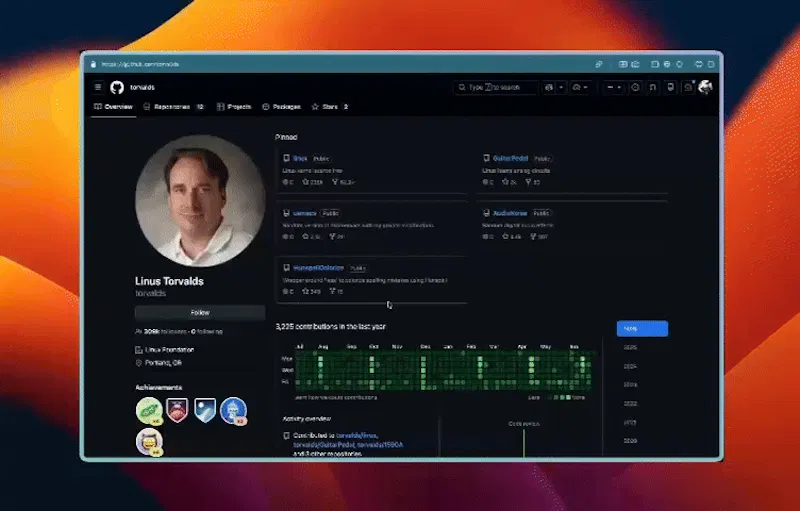Open the issues circle icon in header
The width and height of the screenshot is (800, 511).
[635, 87]
